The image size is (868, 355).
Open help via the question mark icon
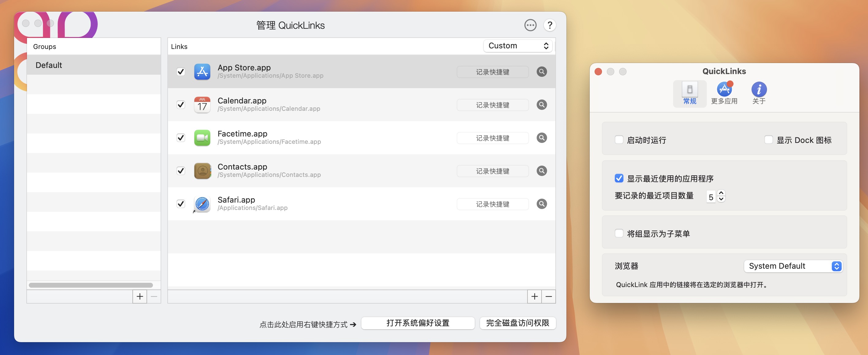(550, 25)
